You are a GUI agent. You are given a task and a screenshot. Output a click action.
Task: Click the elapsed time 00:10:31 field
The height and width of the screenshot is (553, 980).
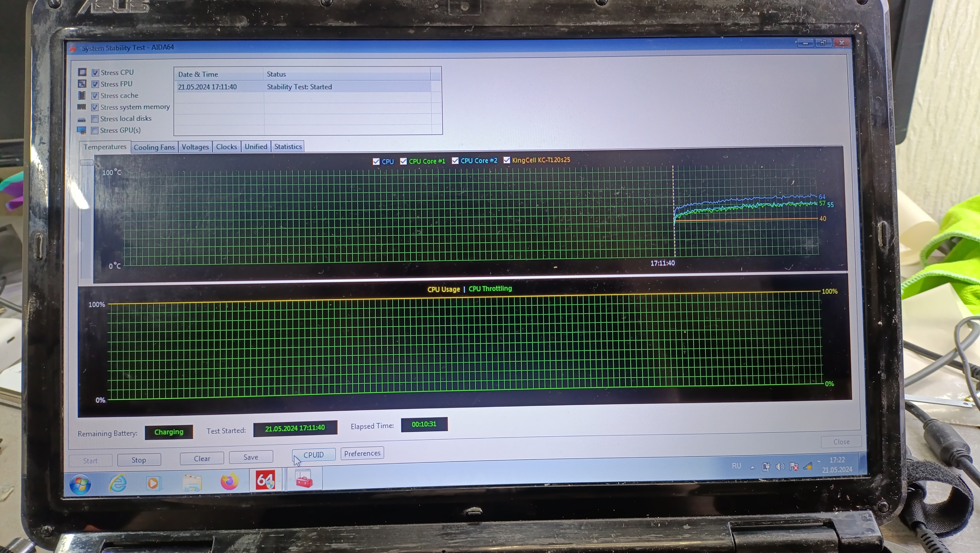coord(424,424)
